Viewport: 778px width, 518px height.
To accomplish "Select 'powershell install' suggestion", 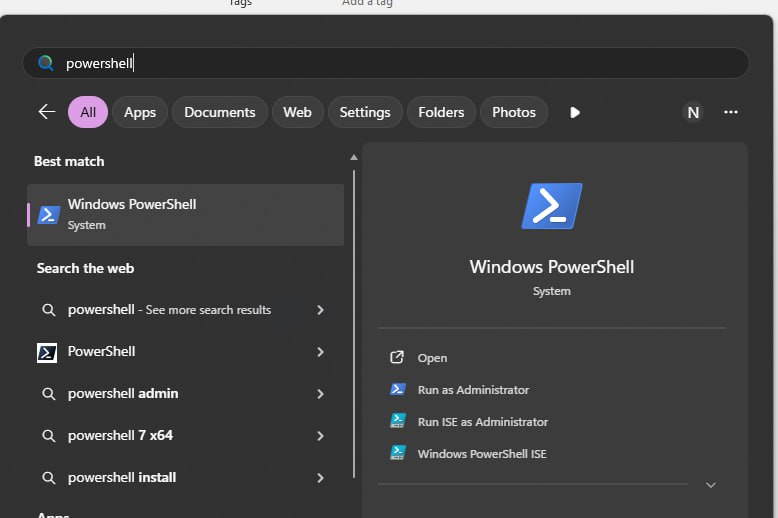I will [186, 478].
